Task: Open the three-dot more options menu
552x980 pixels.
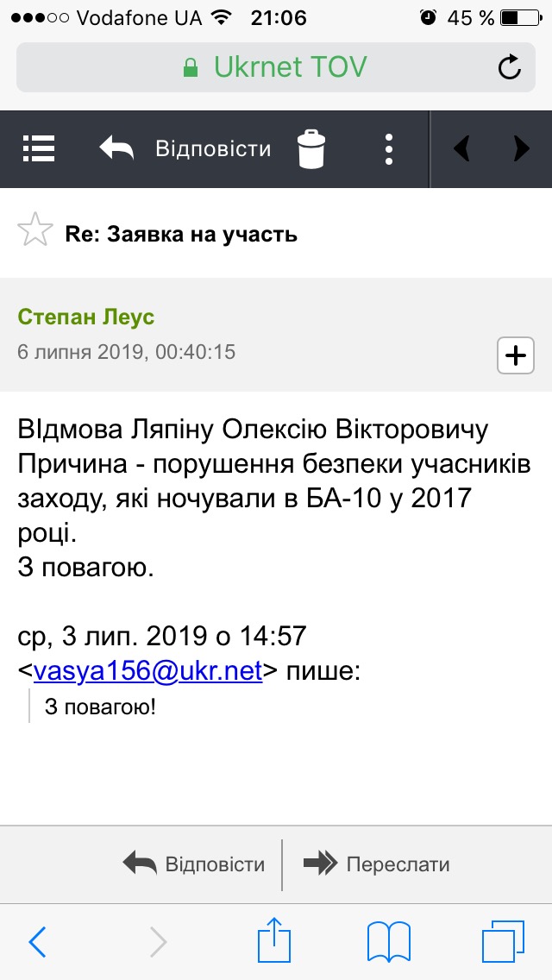Action: [x=389, y=149]
